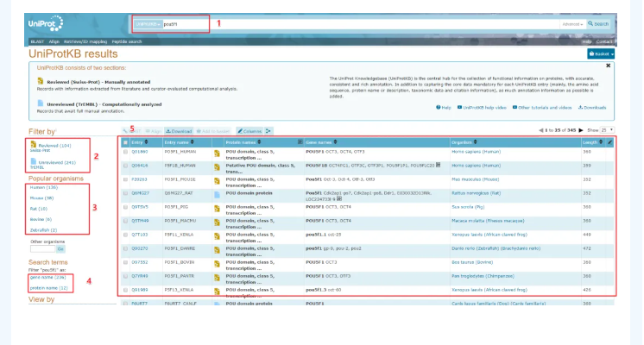Open Peptide search menu item

(x=127, y=41)
